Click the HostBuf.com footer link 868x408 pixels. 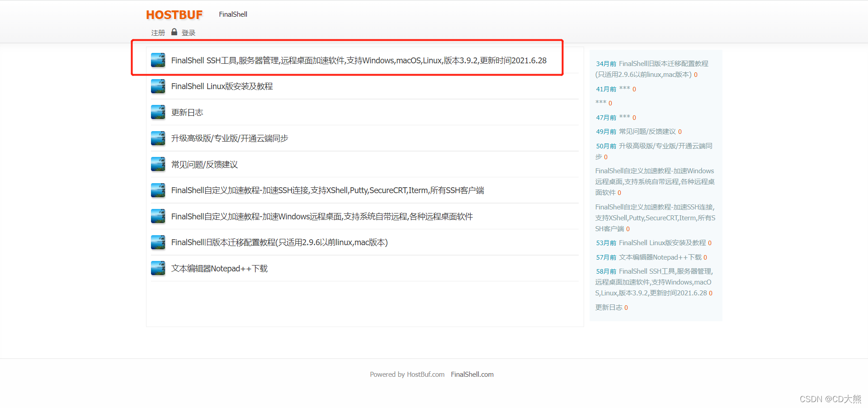tap(425, 375)
